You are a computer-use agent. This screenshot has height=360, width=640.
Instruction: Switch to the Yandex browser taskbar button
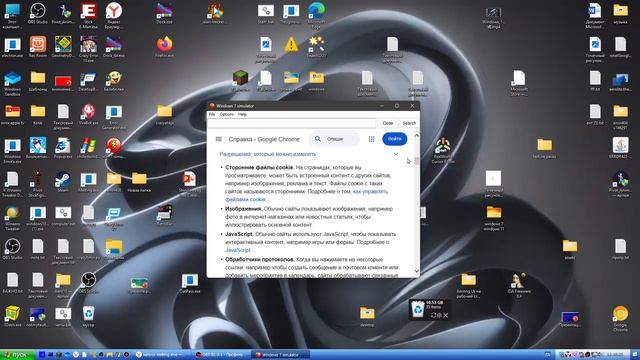pyautogui.click(x=162, y=355)
